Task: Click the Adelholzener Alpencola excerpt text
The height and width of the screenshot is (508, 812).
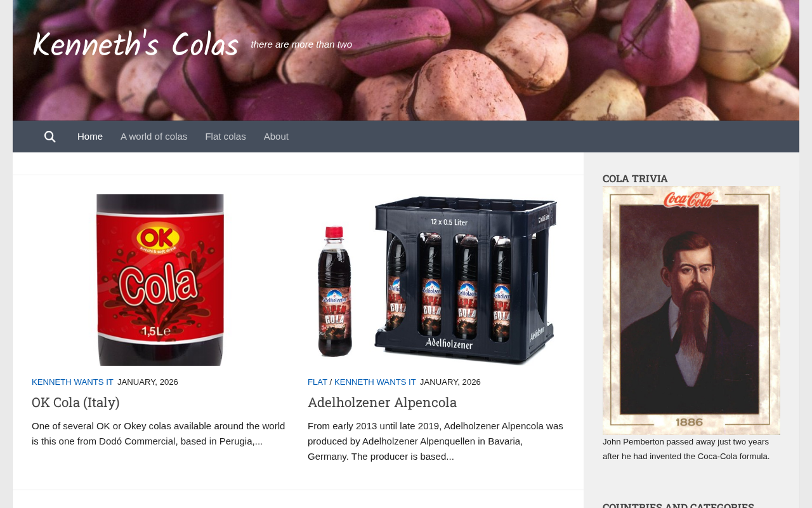Action: click(x=435, y=441)
